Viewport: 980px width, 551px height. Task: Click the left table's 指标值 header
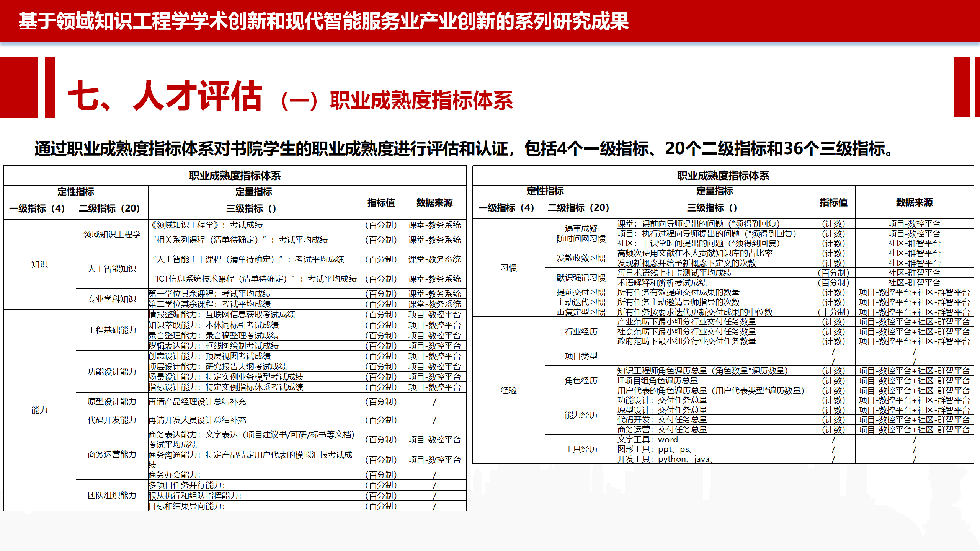381,203
